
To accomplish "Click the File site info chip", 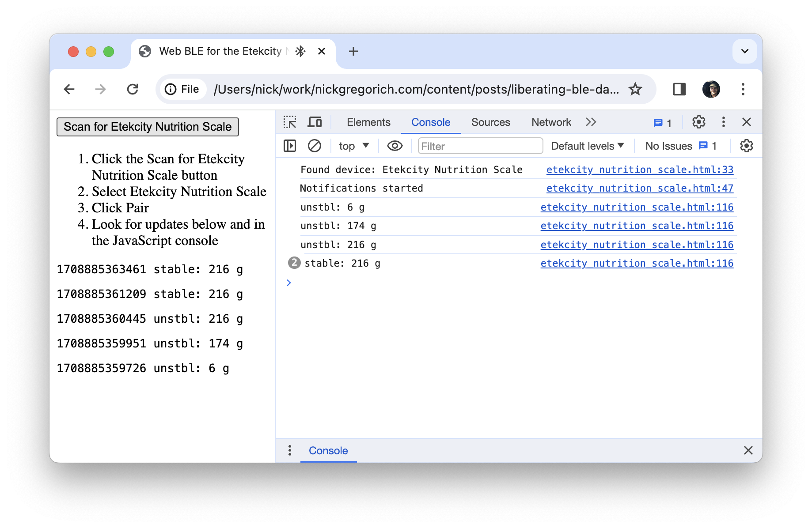I will (182, 89).
